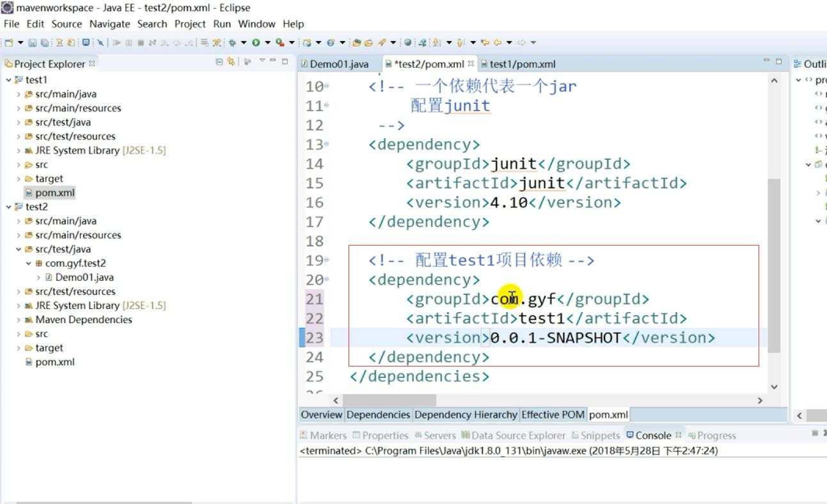Click the Run External Tools toolbar icon
The height and width of the screenshot is (504, 827).
click(280, 43)
